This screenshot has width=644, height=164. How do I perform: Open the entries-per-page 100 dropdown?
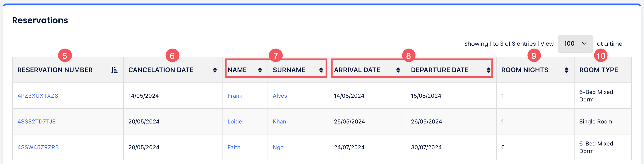[x=575, y=44]
